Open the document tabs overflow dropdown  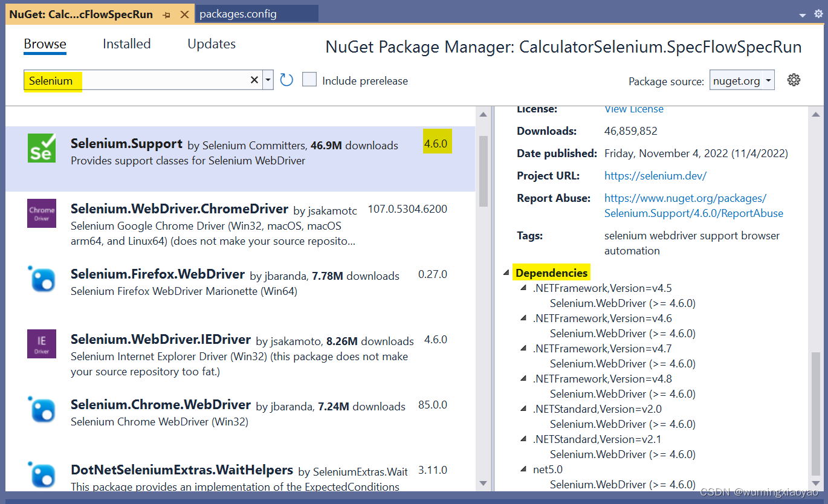point(803,15)
